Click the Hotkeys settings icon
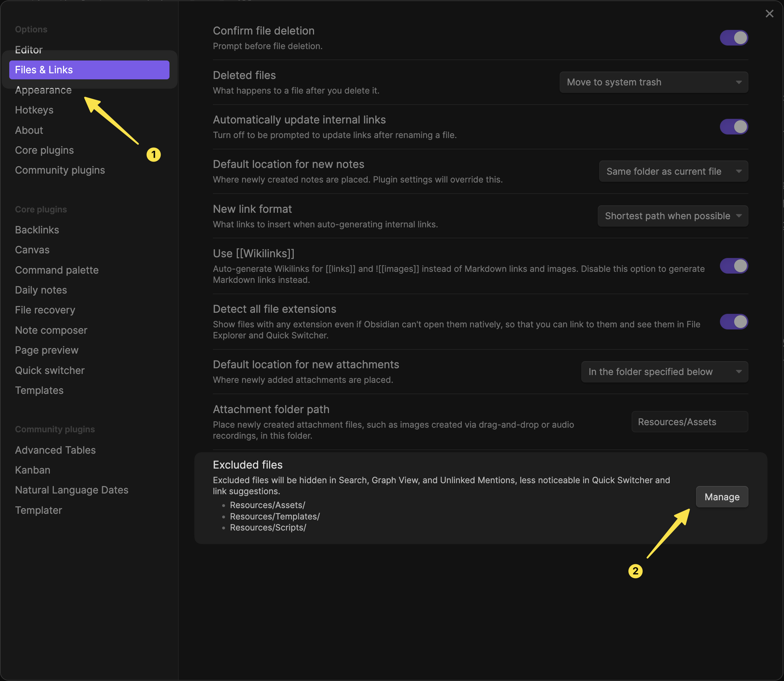The image size is (784, 681). 34,109
